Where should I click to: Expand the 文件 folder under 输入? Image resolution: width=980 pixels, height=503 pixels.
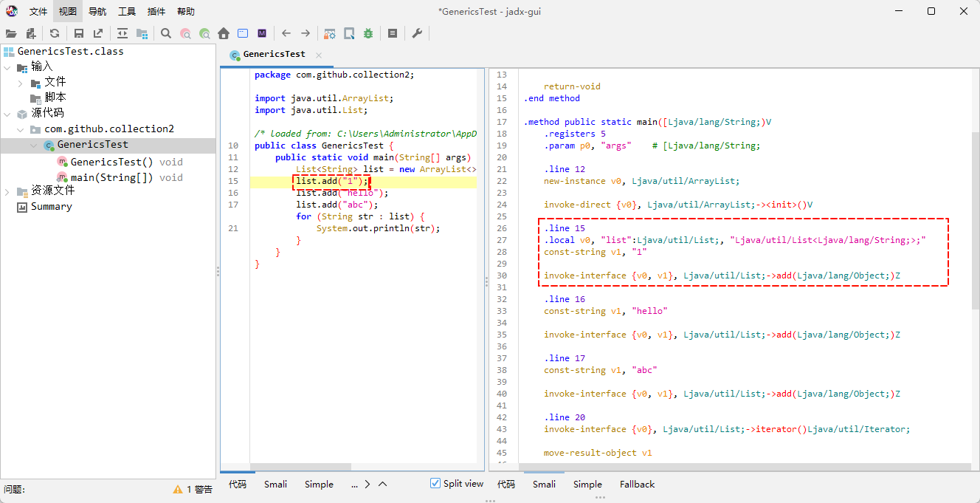coord(21,83)
